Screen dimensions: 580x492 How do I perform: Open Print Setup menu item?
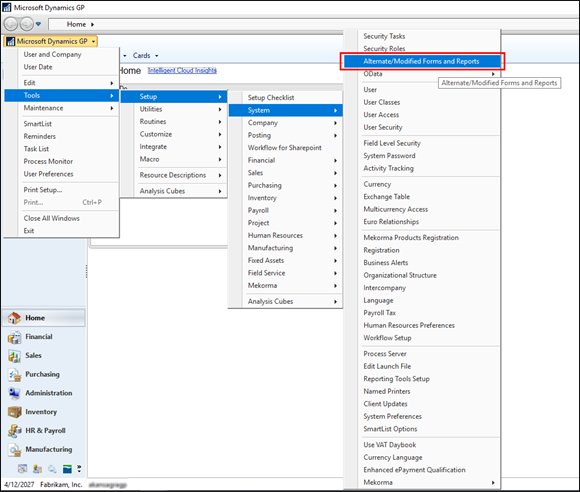coord(62,190)
